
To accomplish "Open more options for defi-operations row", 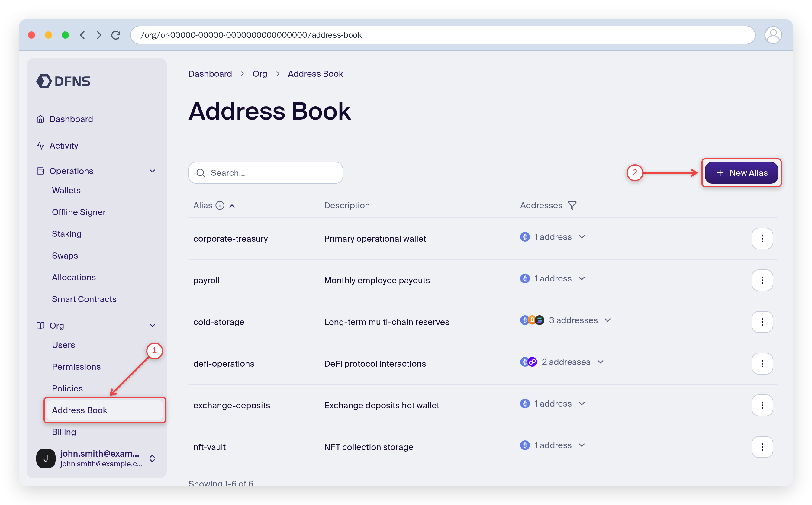I will [x=762, y=364].
